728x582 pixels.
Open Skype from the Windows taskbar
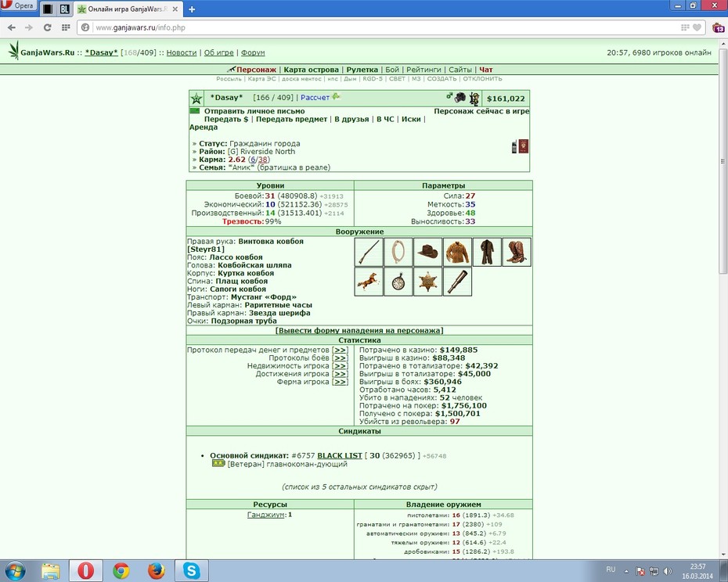[191, 570]
